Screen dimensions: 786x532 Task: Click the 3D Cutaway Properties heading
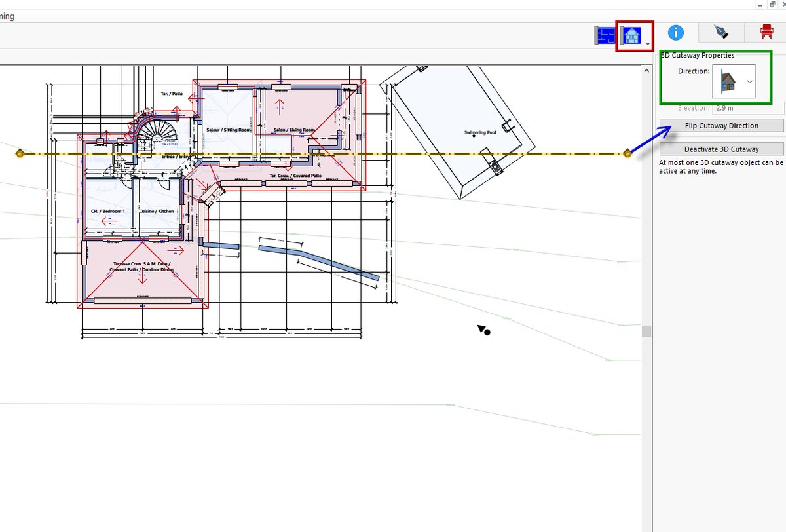point(697,55)
